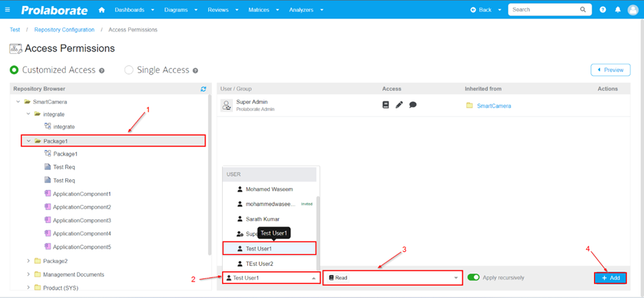This screenshot has width=644, height=298.
Task: Click the ApplicationComponent1 element icon
Action: click(48, 193)
